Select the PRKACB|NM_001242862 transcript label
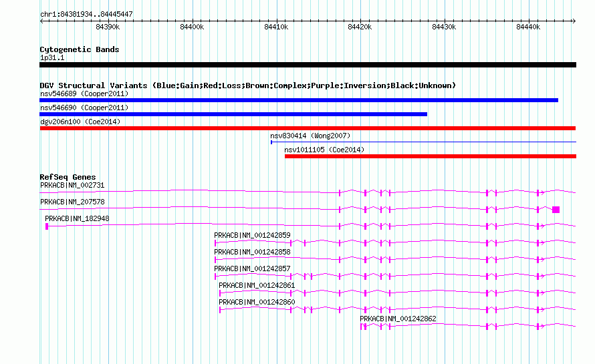The width and height of the screenshot is (595, 364). click(398, 319)
